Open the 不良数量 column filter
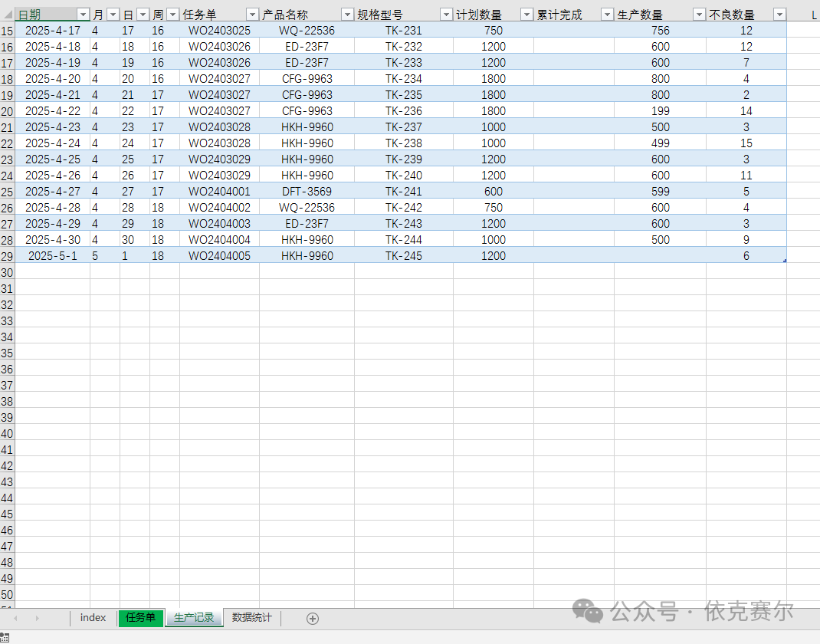Image resolution: width=820 pixels, height=644 pixels. pos(779,15)
